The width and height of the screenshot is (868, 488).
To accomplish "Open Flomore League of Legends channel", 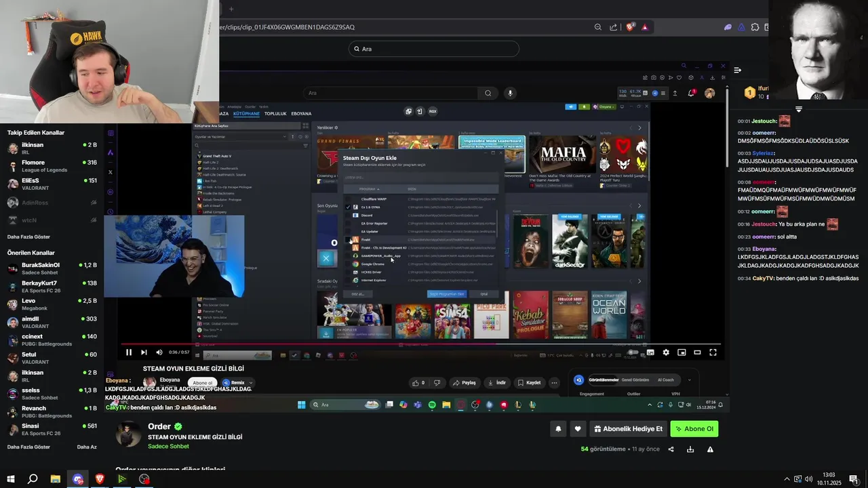I will pyautogui.click(x=52, y=166).
